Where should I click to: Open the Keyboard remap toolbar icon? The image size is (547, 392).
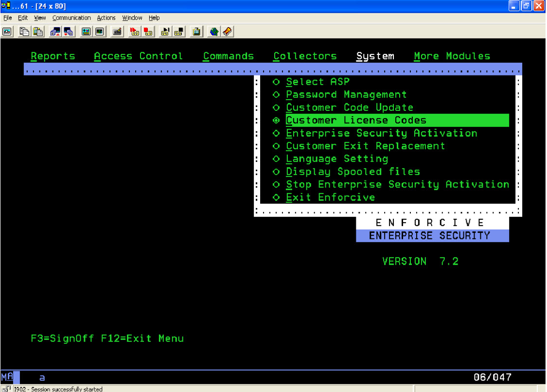(x=117, y=32)
